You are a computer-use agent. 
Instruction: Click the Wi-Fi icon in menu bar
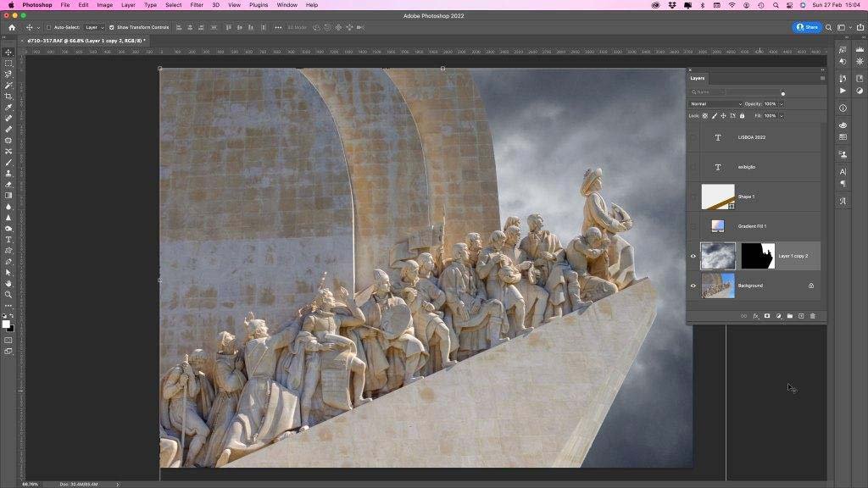point(732,5)
